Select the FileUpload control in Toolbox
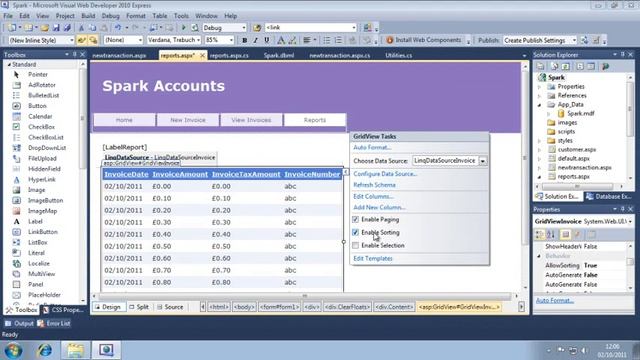Screen dimensions: 640x360 (x=42, y=158)
